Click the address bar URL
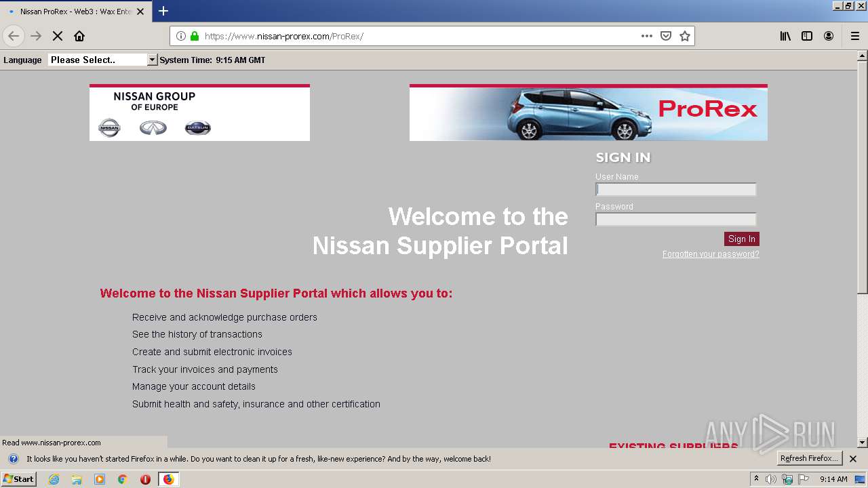Image resolution: width=868 pixels, height=488 pixels. pos(284,36)
